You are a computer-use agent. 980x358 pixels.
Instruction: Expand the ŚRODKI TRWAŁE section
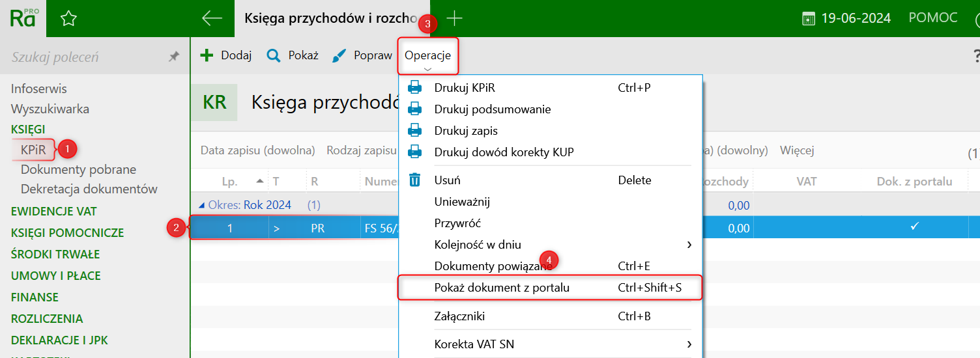tap(55, 255)
